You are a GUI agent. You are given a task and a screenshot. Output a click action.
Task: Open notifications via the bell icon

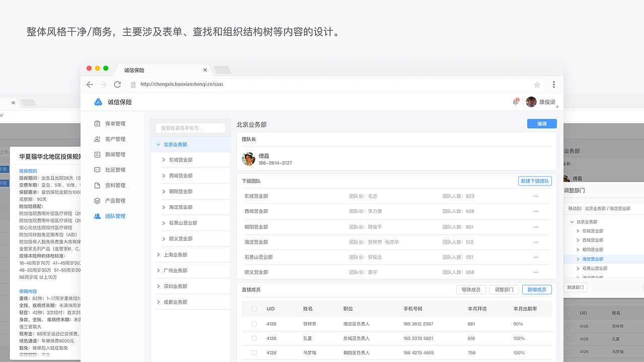pyautogui.click(x=515, y=102)
